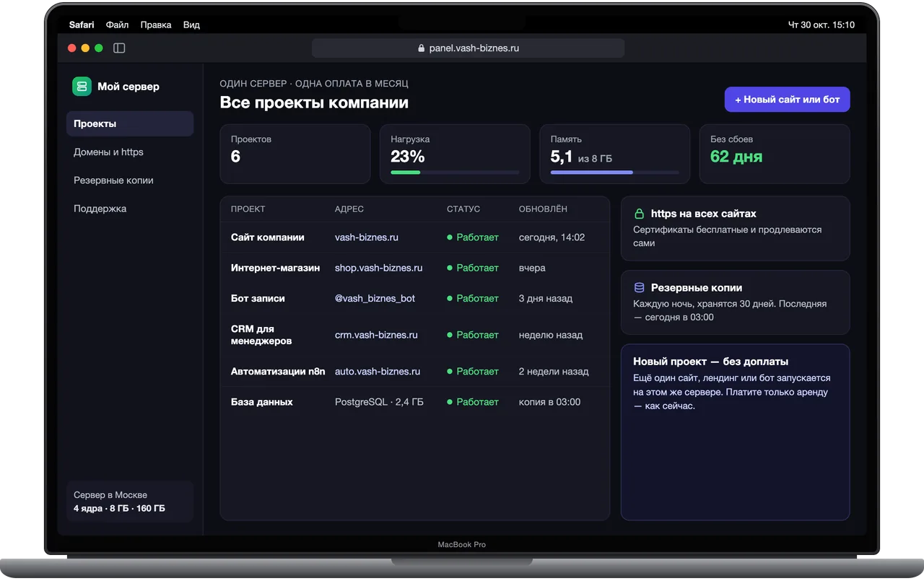Toggle the Safari sidebar icon
Screen dimensions: 924x581
click(x=119, y=48)
